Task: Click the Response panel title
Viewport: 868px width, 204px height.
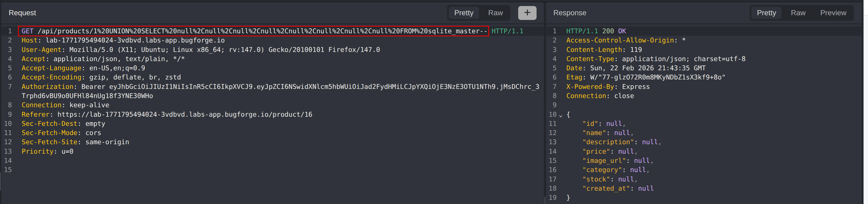Action: (x=569, y=13)
